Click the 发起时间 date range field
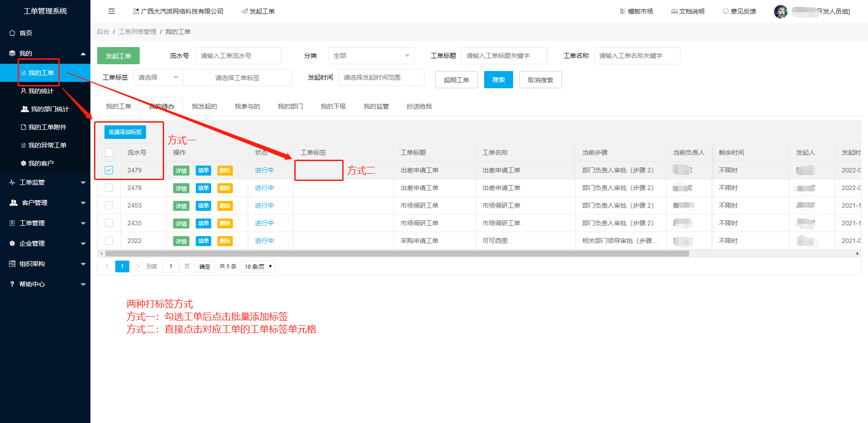 pos(382,77)
